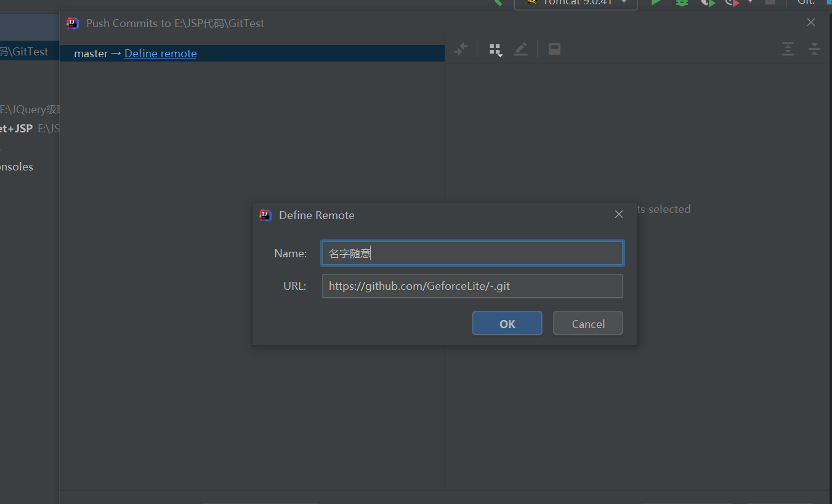Confirm the Define Remote dialog with OK
832x504 pixels.
(x=507, y=324)
